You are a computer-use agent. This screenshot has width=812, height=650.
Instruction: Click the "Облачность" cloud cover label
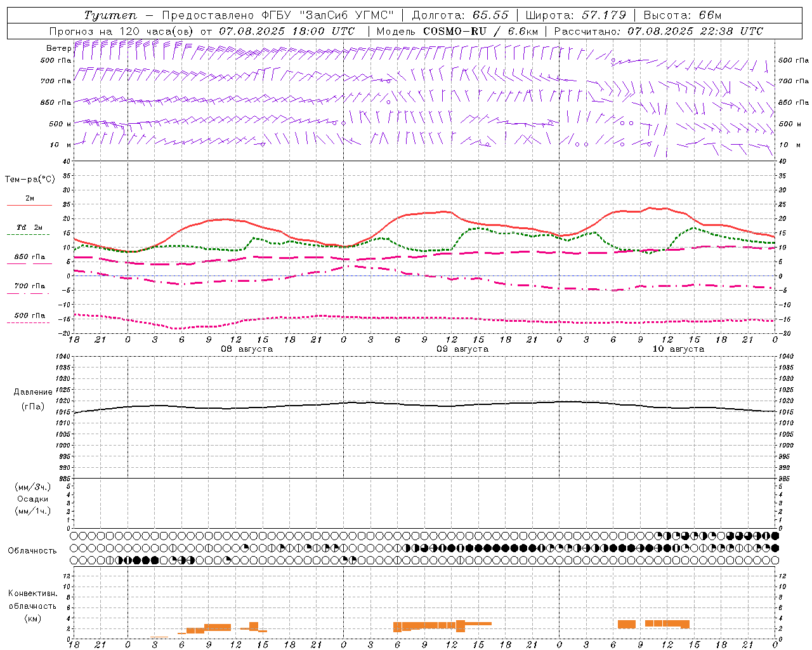[32, 551]
